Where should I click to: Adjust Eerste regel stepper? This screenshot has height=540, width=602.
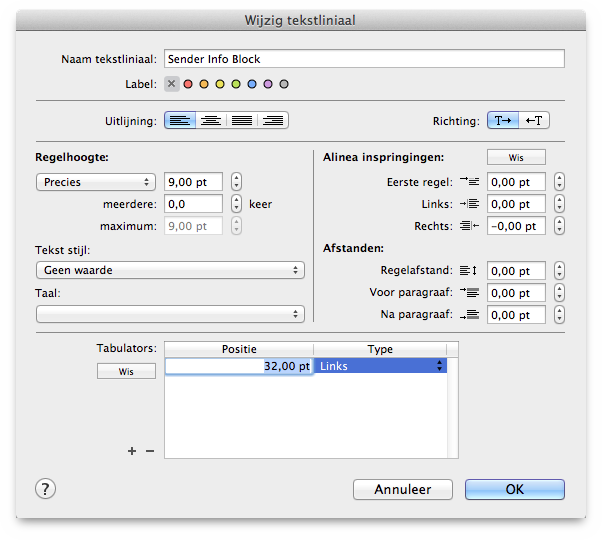tap(559, 182)
